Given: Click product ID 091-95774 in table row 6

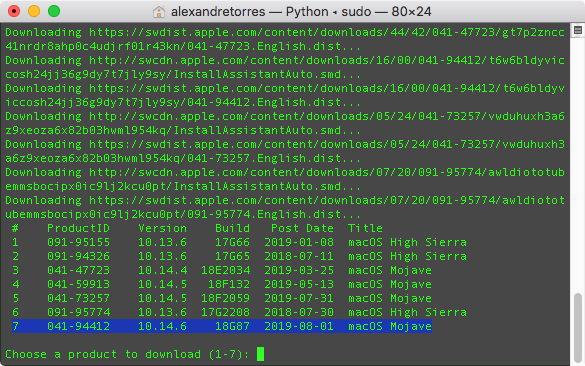Looking at the screenshot, I should point(78,312).
